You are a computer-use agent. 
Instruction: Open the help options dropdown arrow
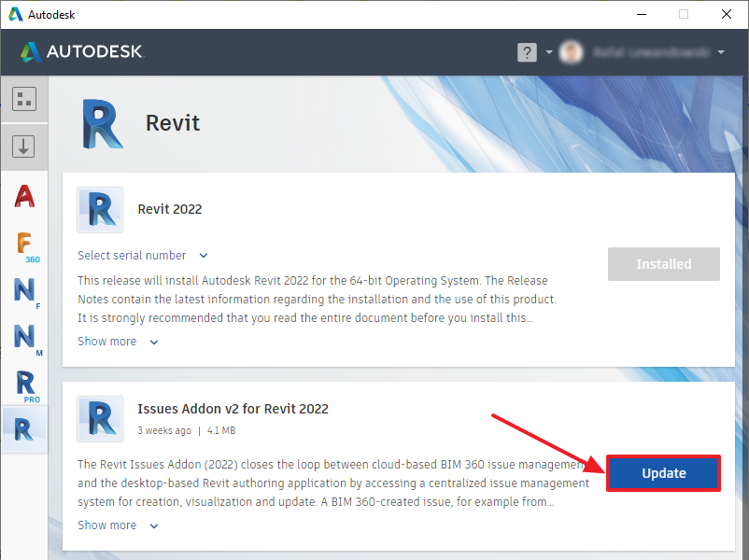tap(549, 52)
